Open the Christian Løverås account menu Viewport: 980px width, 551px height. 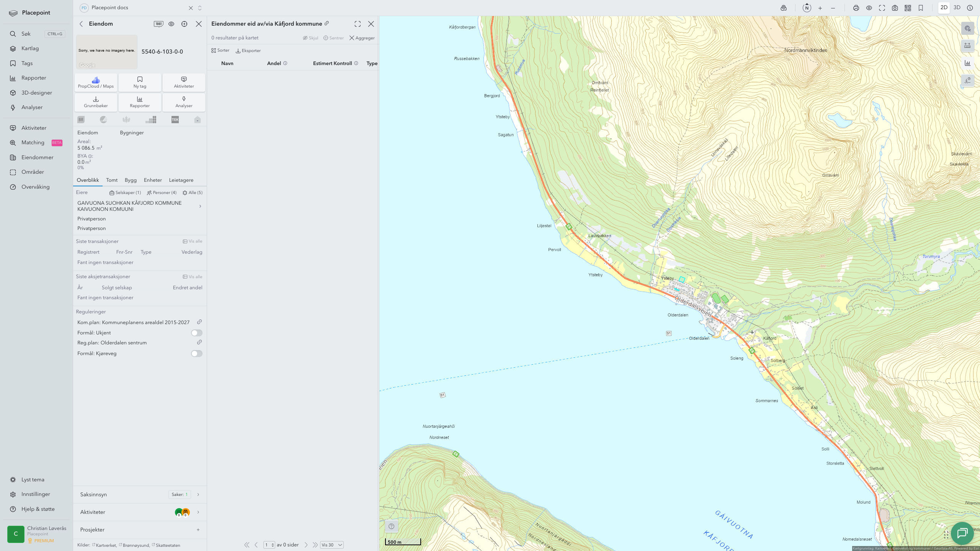(37, 534)
